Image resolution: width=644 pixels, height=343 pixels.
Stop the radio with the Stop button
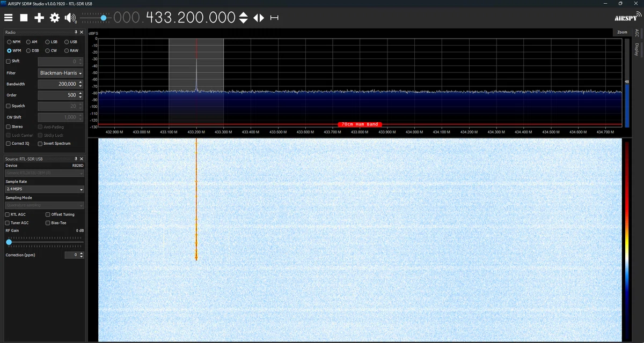click(x=24, y=18)
